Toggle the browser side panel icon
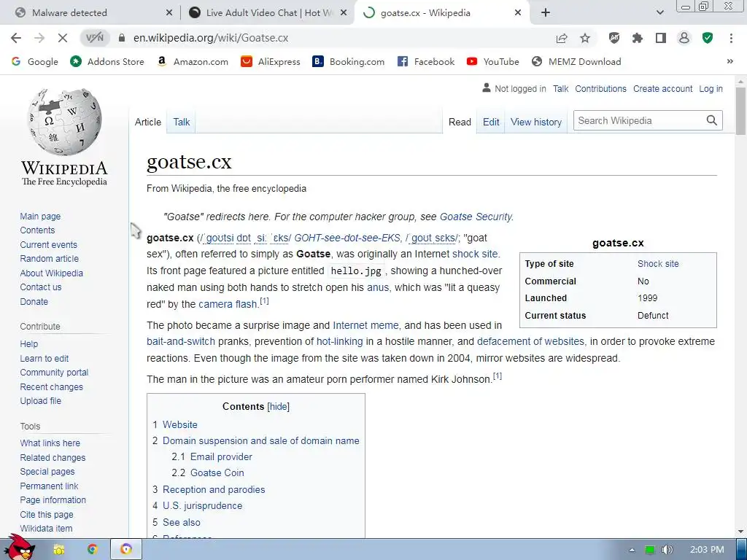This screenshot has height=560, width=747. coord(661,38)
